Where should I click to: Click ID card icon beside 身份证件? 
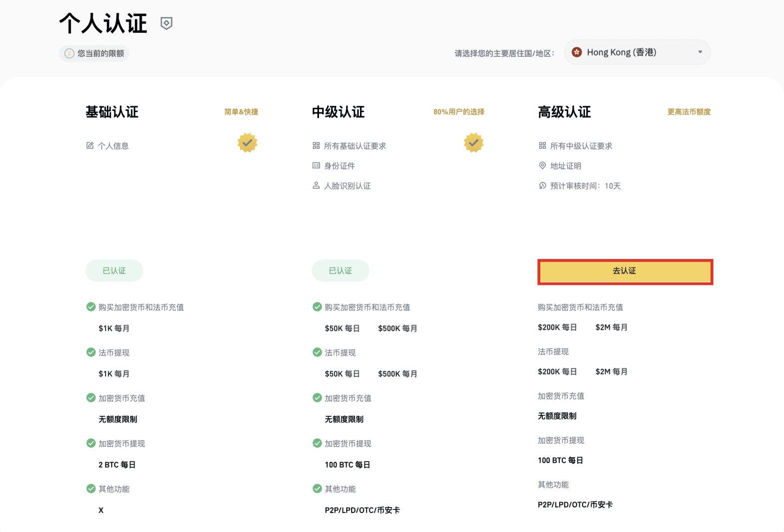[x=316, y=166]
